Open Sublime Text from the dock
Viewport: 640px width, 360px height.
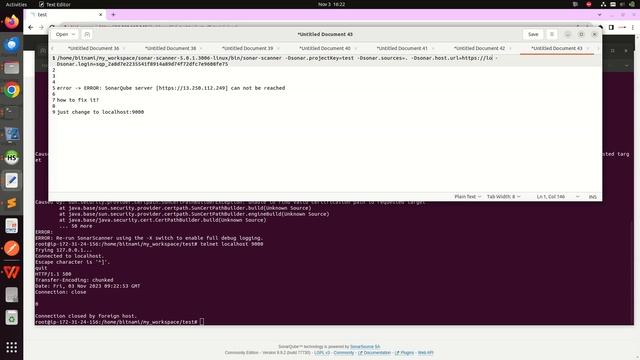click(x=11, y=203)
